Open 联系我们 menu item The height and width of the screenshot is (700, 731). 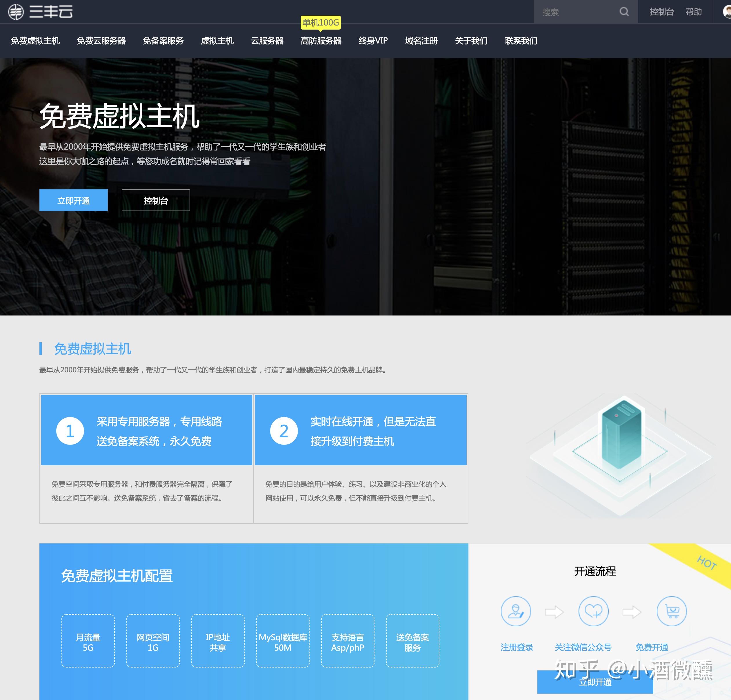[x=521, y=41]
